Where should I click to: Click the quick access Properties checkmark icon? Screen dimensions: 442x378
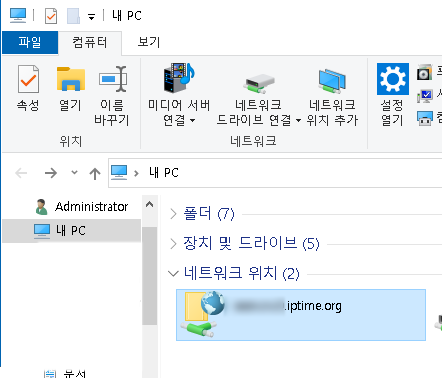pyautogui.click(x=51, y=16)
